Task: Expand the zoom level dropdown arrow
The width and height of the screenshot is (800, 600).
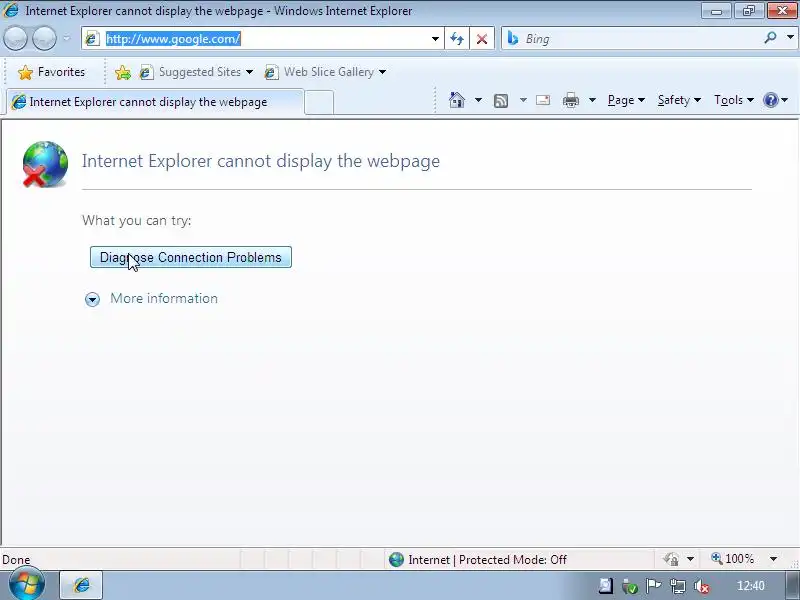Action: [773, 559]
